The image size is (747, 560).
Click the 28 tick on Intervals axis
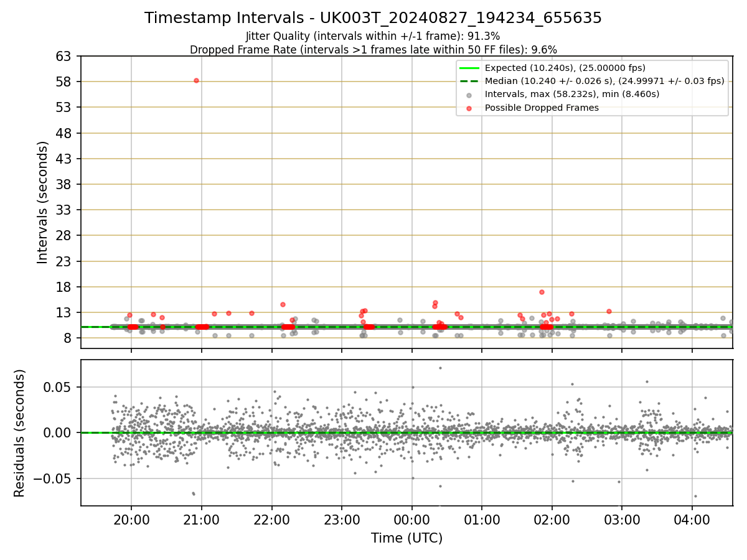point(65,236)
